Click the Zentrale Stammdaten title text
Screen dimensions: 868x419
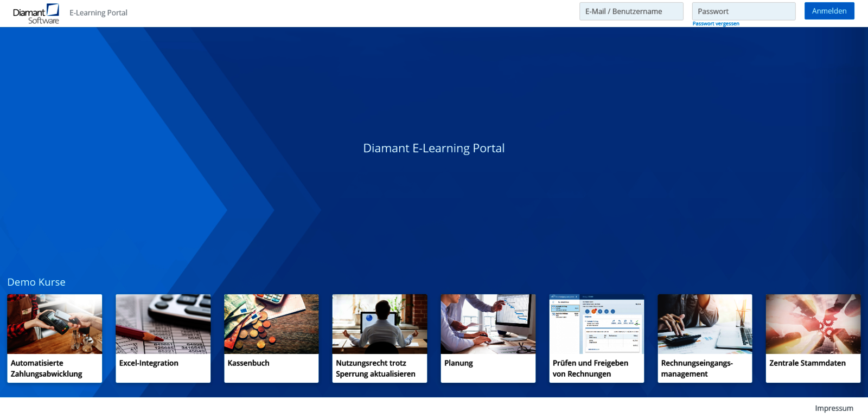click(807, 363)
